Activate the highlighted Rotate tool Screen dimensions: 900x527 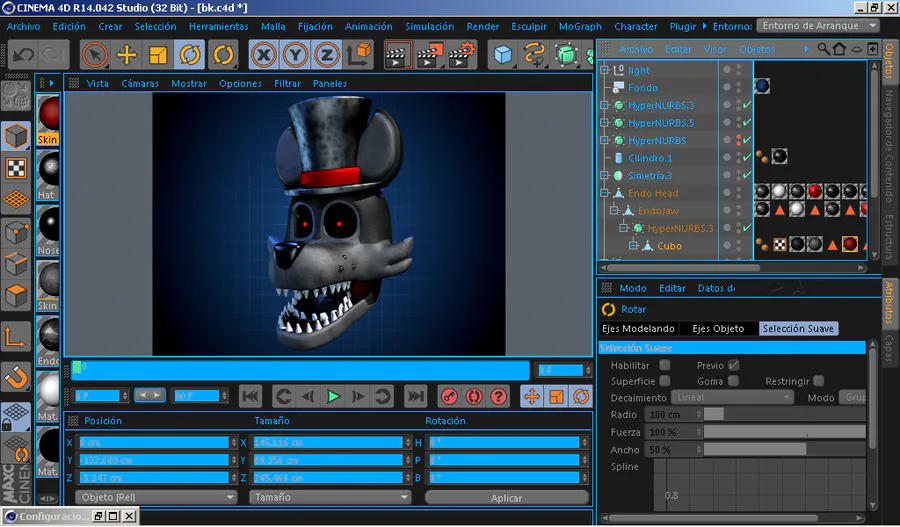[x=190, y=55]
